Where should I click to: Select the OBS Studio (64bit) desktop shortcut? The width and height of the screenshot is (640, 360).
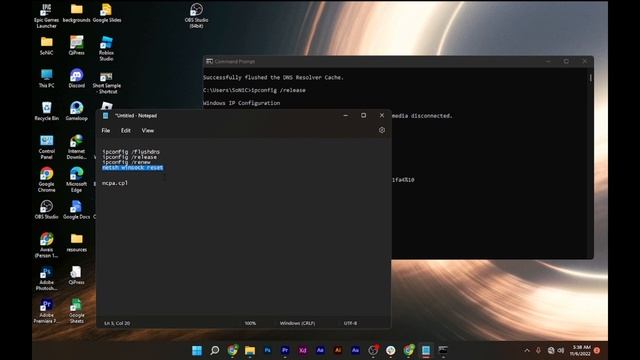(x=196, y=16)
